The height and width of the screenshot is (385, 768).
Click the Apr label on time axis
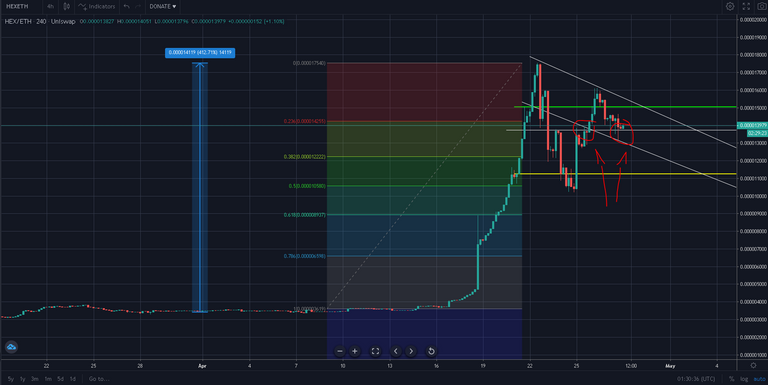[x=202, y=366]
